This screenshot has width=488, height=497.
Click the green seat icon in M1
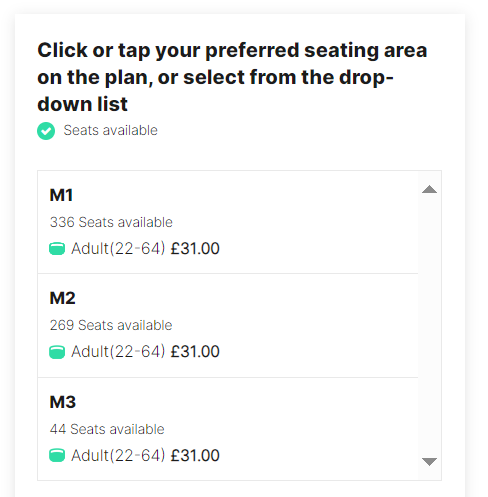[57, 249]
